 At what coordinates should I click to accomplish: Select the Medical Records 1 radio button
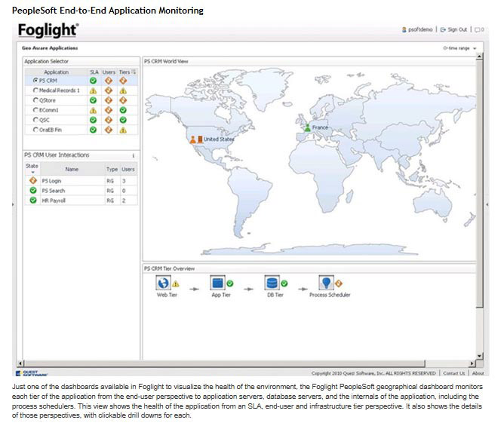pyautogui.click(x=35, y=90)
